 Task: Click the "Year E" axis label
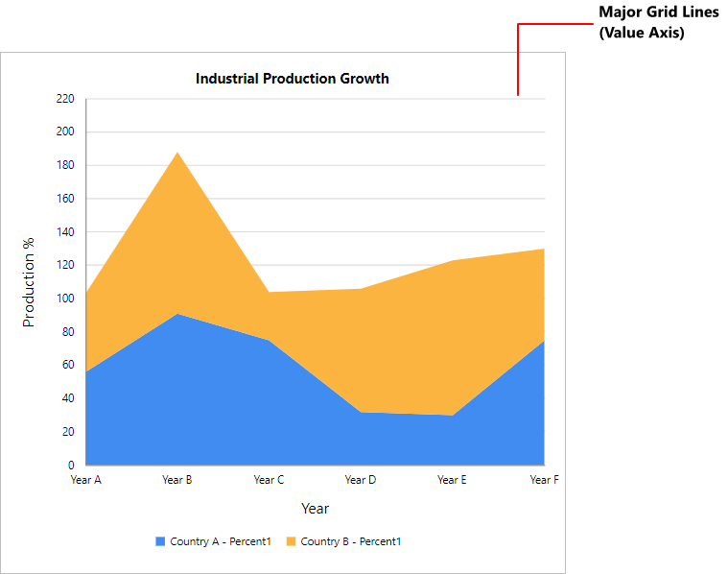(x=452, y=480)
